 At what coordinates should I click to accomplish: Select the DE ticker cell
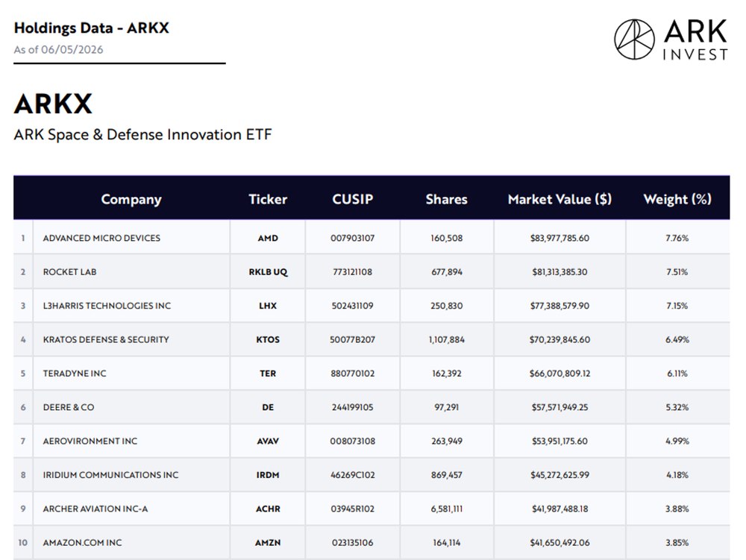(268, 407)
